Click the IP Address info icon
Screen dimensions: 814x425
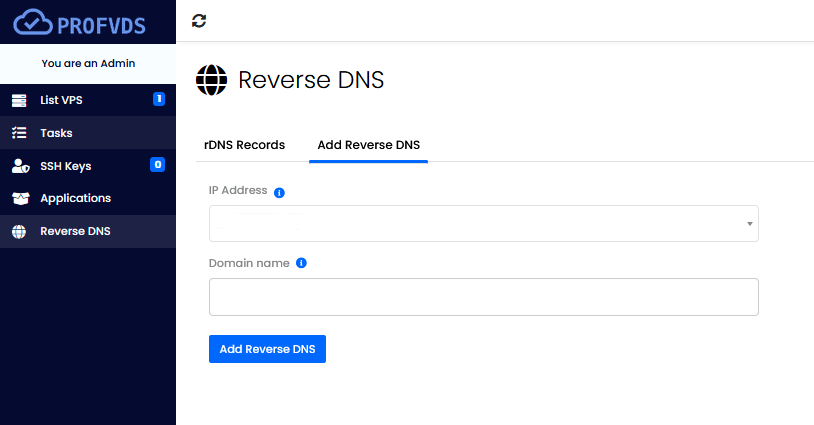tap(279, 193)
